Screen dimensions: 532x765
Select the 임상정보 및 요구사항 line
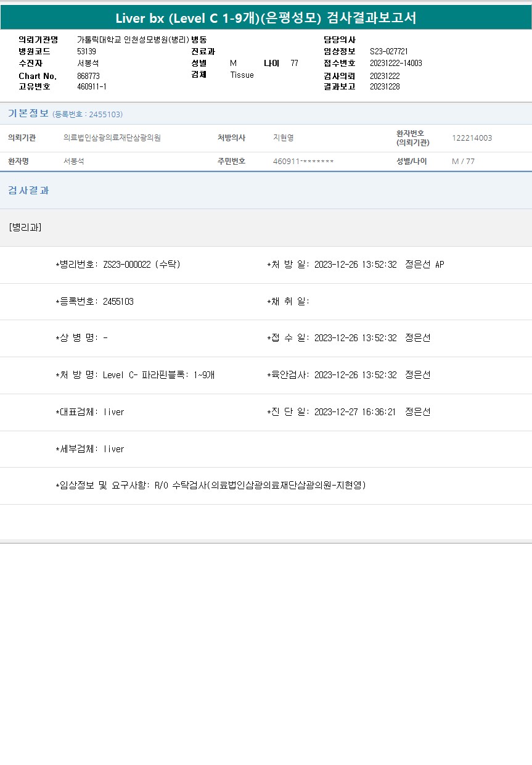pos(211,486)
